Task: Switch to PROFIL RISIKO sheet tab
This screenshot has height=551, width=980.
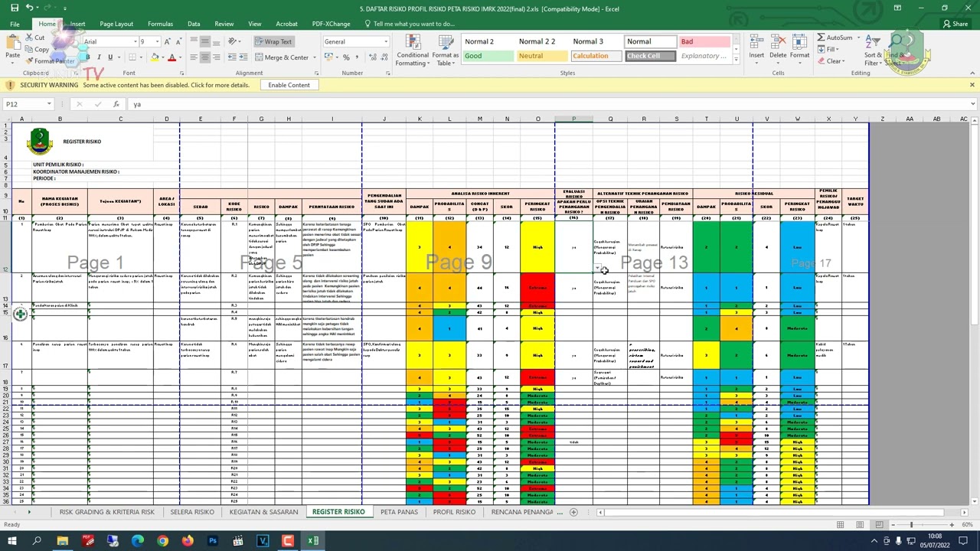Action: pos(454,512)
